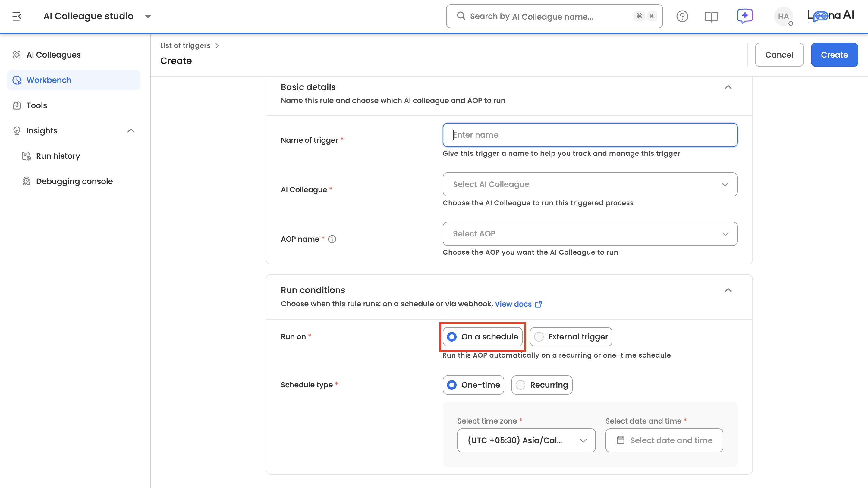868x488 pixels.
Task: Select the On a schedule radio option
Action: [x=483, y=337]
